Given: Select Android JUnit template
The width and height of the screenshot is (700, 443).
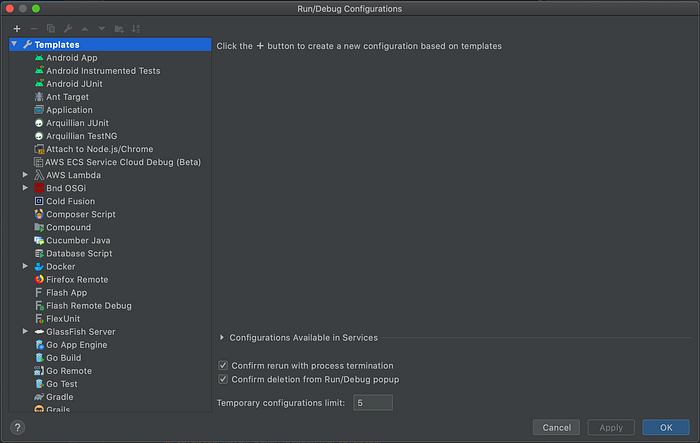Looking at the screenshot, I should [x=74, y=84].
